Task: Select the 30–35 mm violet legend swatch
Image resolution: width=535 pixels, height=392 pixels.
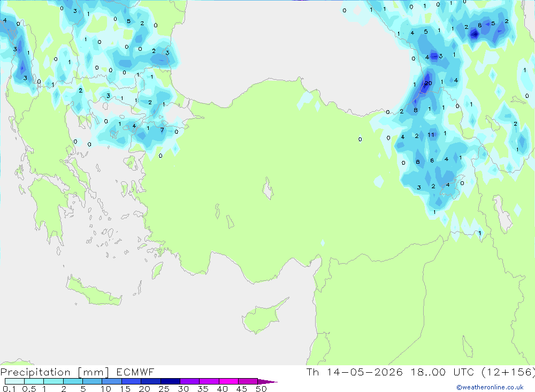Action: (x=189, y=381)
